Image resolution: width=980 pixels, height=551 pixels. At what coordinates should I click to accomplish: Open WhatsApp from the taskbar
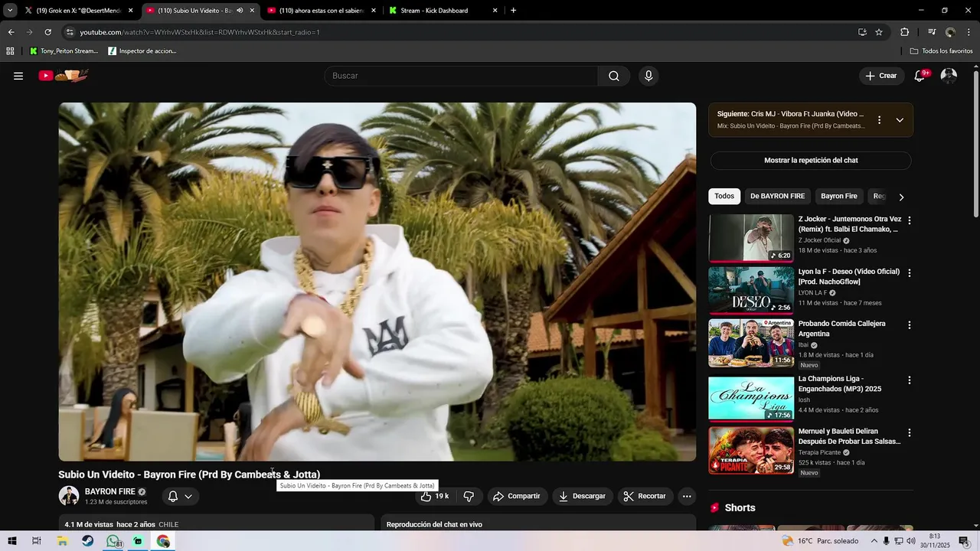pyautogui.click(x=113, y=541)
